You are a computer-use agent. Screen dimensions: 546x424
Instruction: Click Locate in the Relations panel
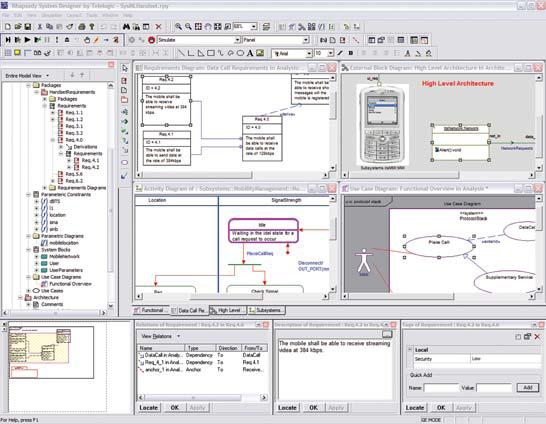(x=149, y=408)
